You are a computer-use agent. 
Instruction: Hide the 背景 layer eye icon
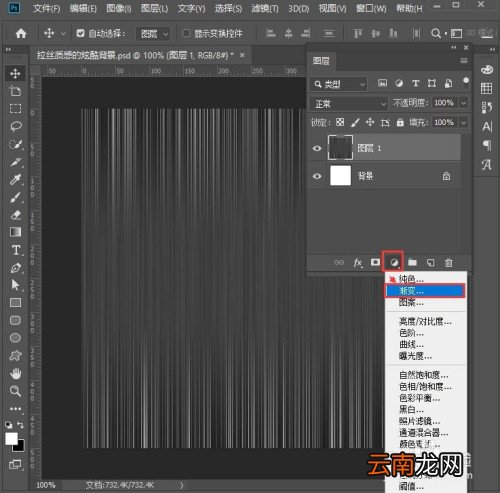click(x=317, y=176)
